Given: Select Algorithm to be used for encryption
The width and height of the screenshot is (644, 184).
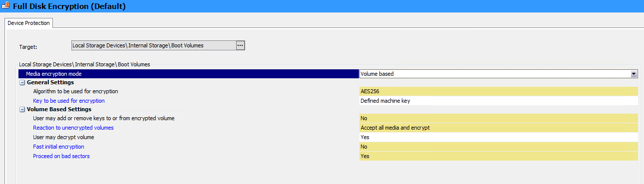Looking at the screenshot, I should pos(75,92).
